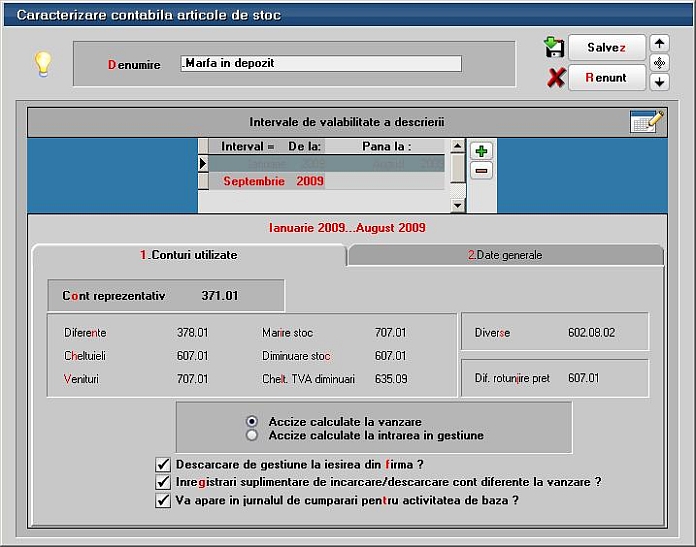Edit the Denumire field Marfa in depozit
This screenshot has width=696, height=547.
pyautogui.click(x=321, y=63)
